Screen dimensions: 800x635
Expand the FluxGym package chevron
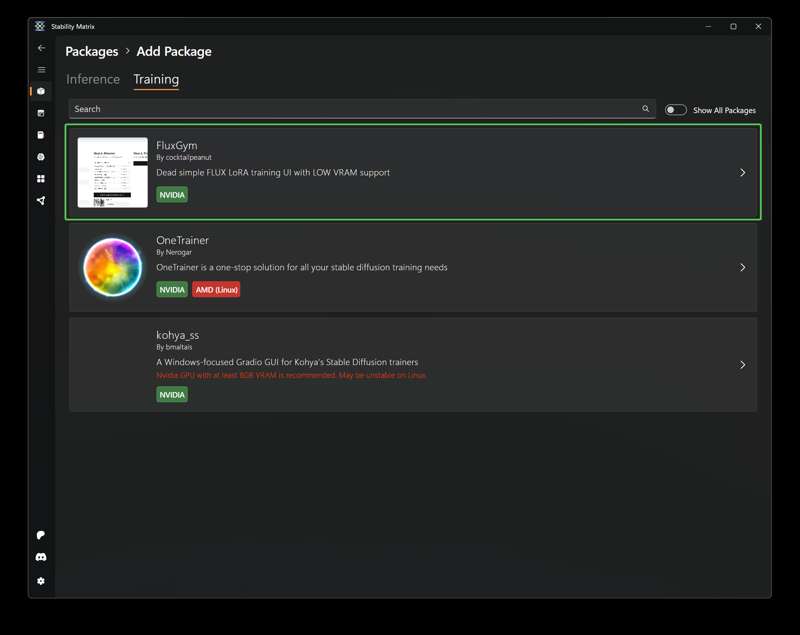click(742, 173)
